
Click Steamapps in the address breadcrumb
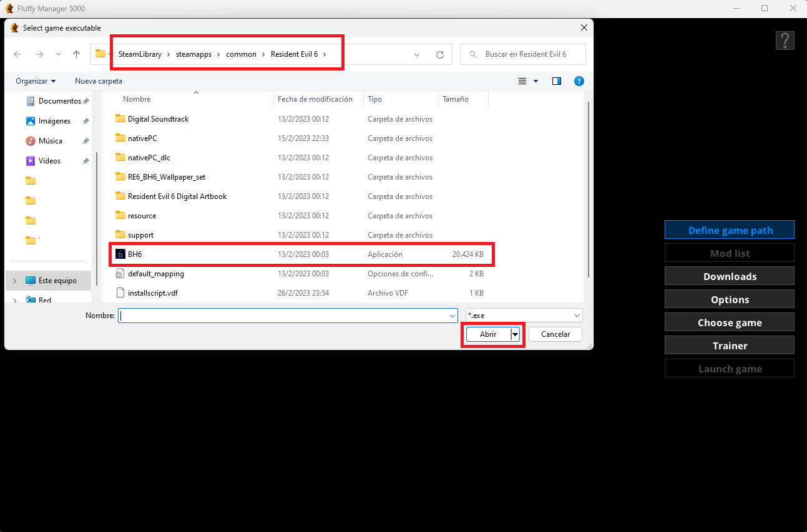193,54
